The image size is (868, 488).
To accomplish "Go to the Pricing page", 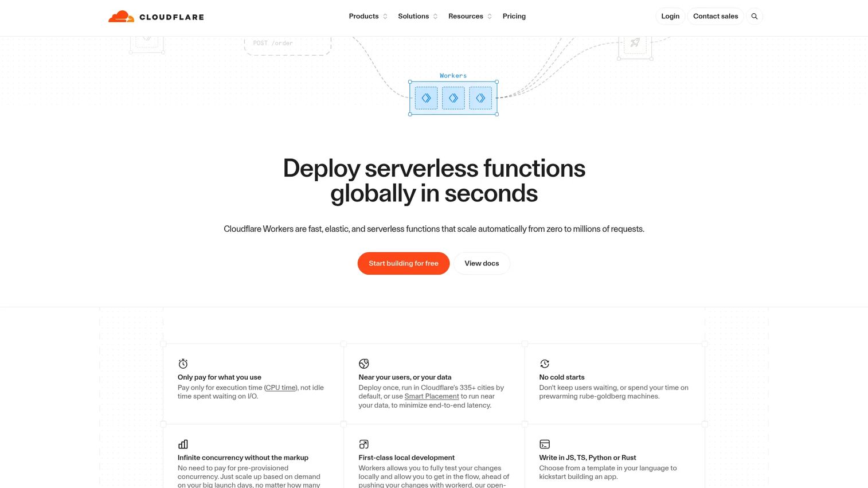I will tap(514, 17).
